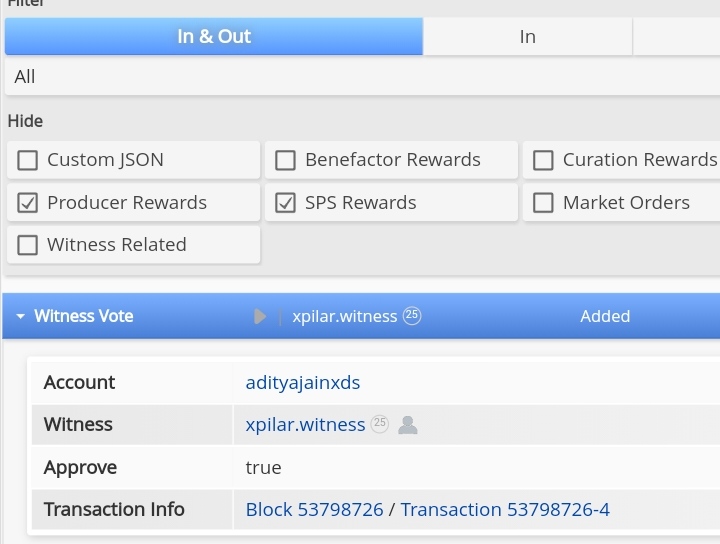Click xpilar.witness in the blue header bar

345,317
